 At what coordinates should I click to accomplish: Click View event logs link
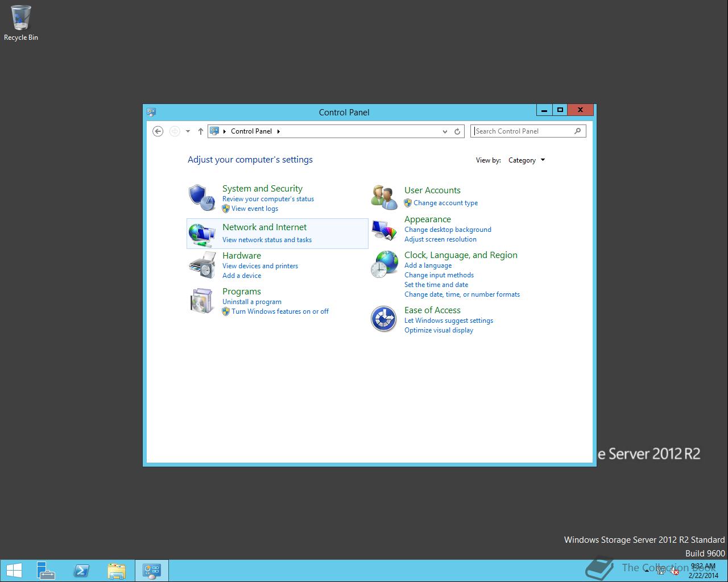pos(255,209)
